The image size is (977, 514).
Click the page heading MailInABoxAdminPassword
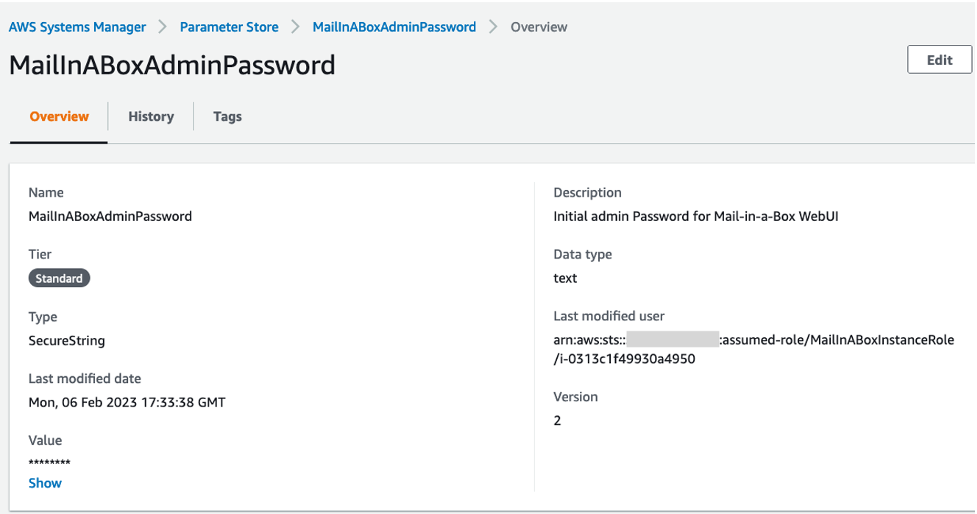[172, 65]
